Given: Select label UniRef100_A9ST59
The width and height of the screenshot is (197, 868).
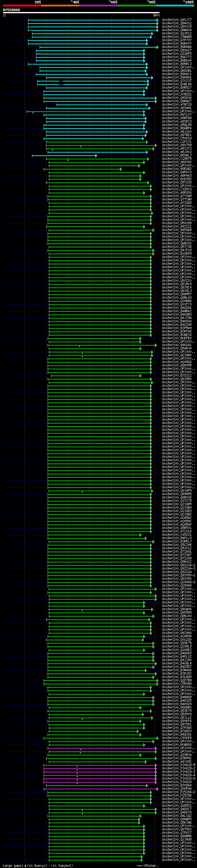Looking at the screenshot, I should pyautogui.click(x=177, y=145).
